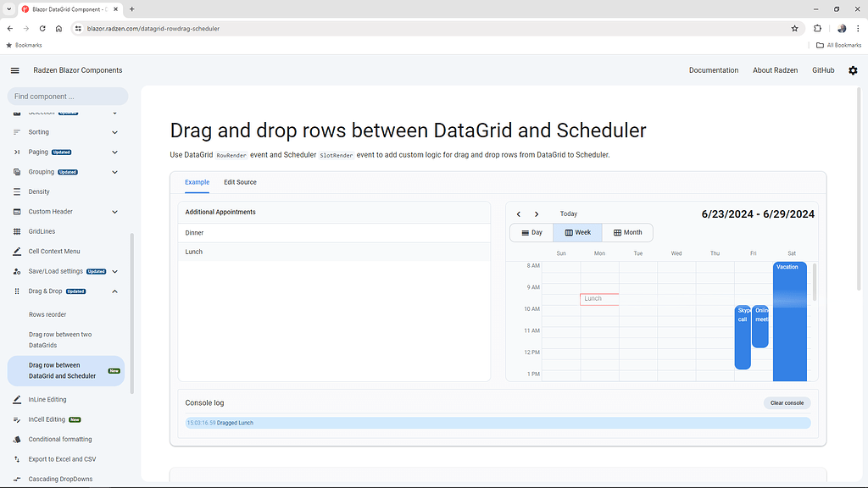Bookmark this page with star icon
The image size is (868, 488).
(794, 28)
